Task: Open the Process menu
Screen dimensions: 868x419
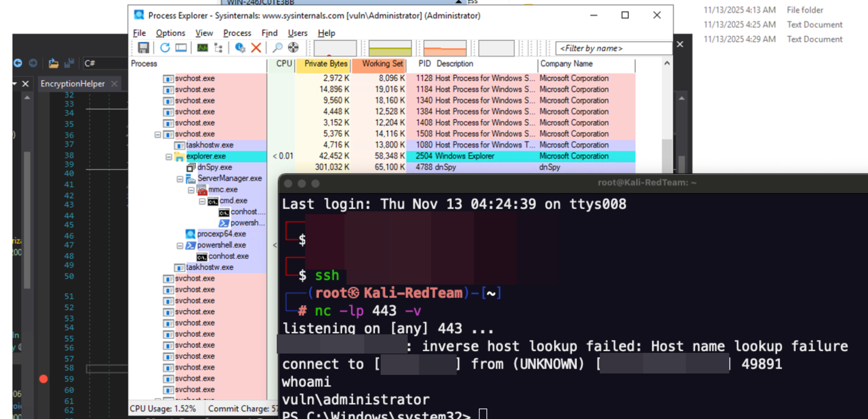Action: pos(237,33)
